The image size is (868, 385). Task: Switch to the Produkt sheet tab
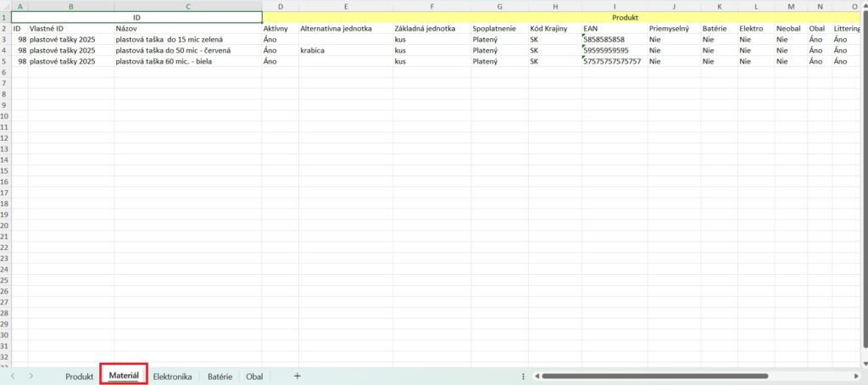click(x=79, y=376)
